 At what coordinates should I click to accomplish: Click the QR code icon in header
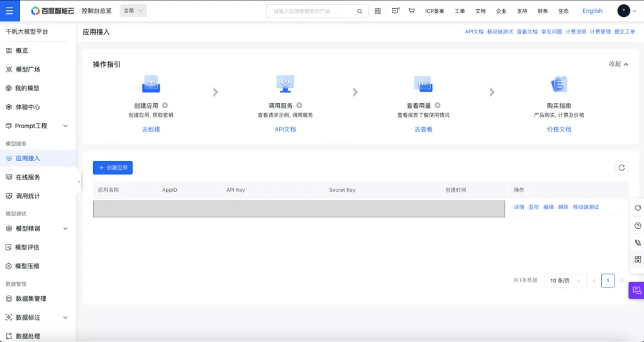click(x=377, y=11)
